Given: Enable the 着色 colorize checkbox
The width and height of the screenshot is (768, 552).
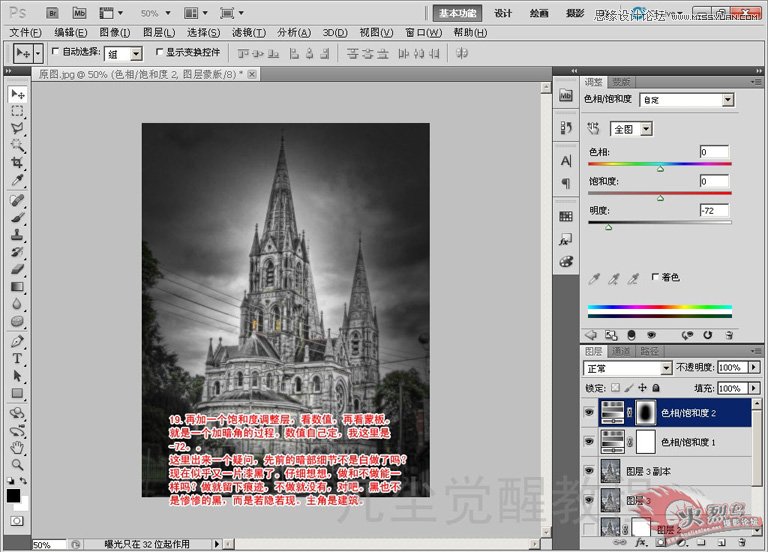Looking at the screenshot, I should click(655, 277).
